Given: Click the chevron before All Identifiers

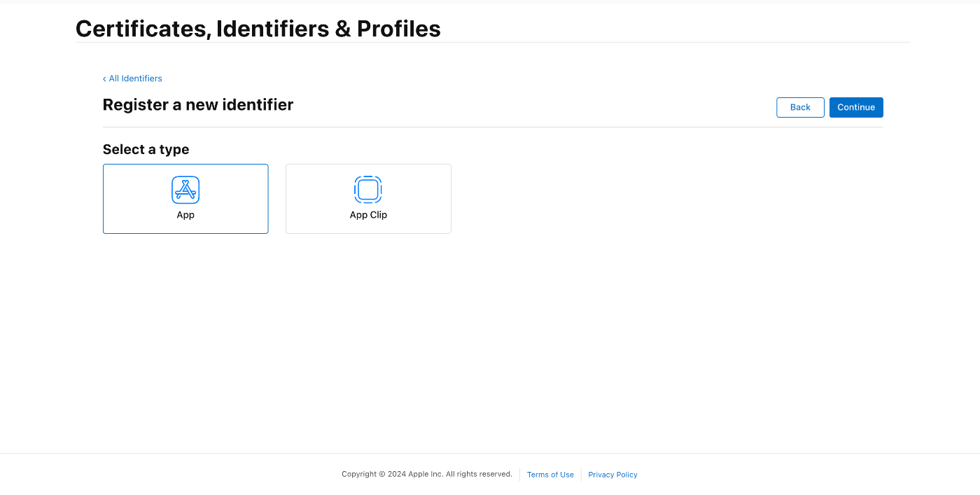Looking at the screenshot, I should pos(104,79).
